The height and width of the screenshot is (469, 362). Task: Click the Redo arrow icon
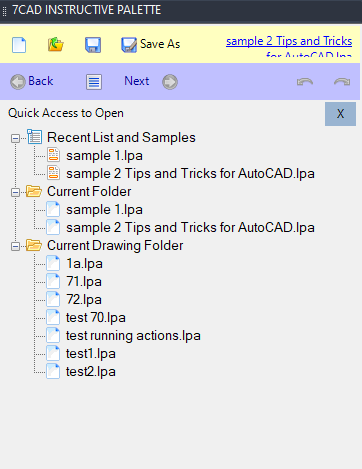tap(342, 82)
